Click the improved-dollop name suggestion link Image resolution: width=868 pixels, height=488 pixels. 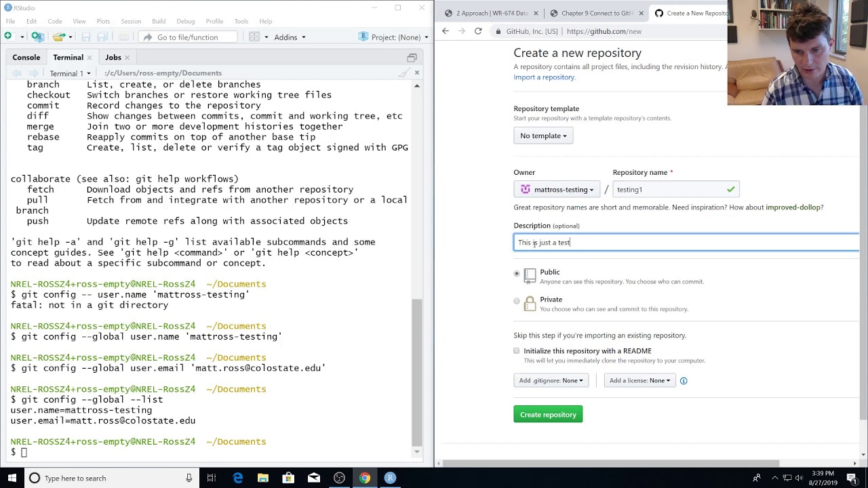(x=793, y=207)
